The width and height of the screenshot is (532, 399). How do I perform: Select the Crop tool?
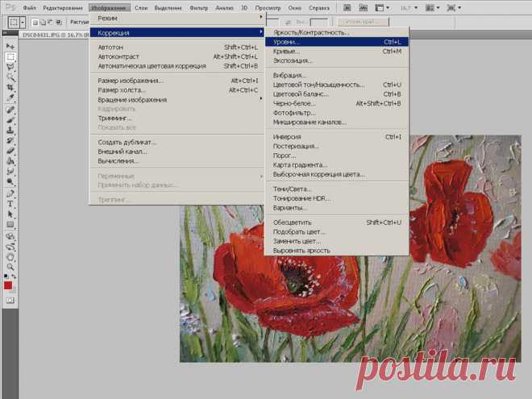(10, 87)
